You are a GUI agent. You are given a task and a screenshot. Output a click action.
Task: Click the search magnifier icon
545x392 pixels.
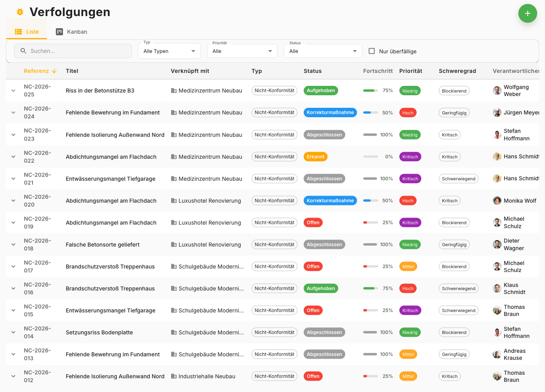pos(24,51)
